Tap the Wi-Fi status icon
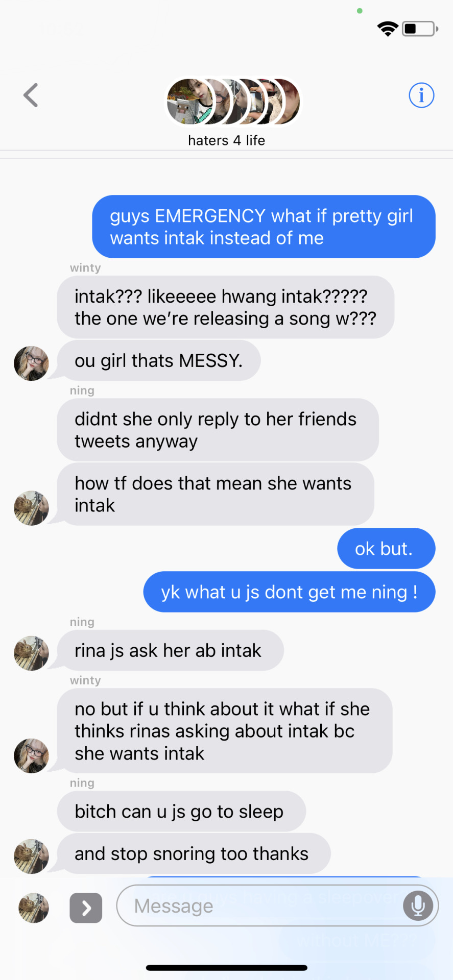The width and height of the screenshot is (453, 980). pos(388,29)
